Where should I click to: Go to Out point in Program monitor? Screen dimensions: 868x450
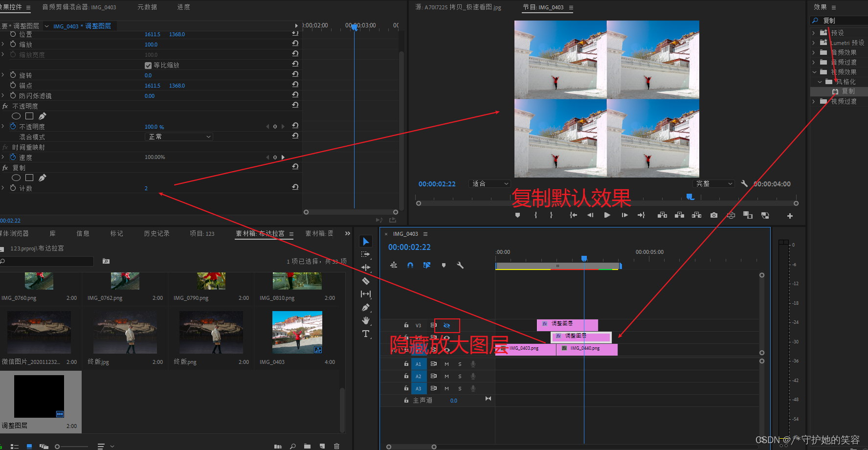(641, 215)
